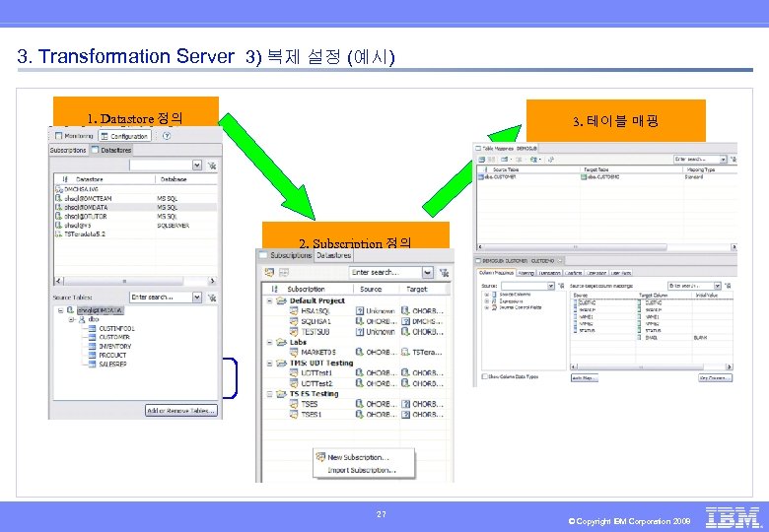Screen dimensions: 769x532
Task: Select Datastores tab in Datastore panel
Action: [111, 150]
